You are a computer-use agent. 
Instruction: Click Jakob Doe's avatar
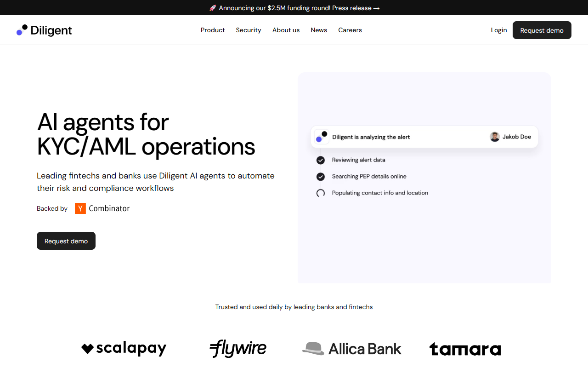coord(495,137)
